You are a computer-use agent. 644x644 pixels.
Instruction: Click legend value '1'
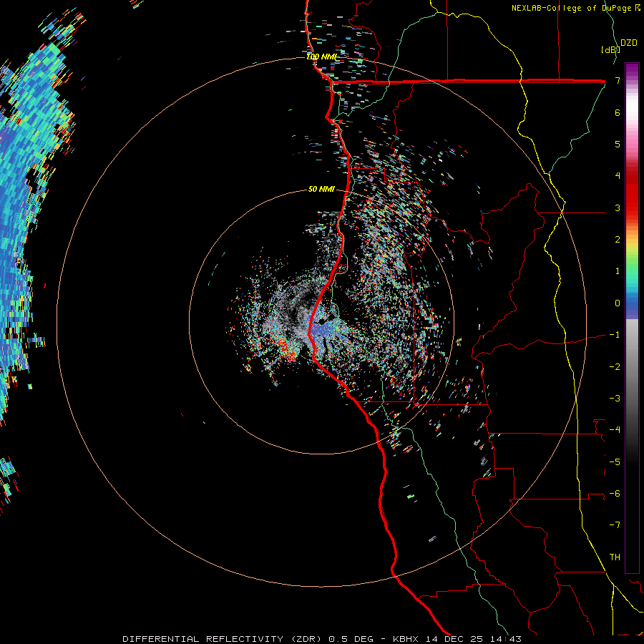point(618,271)
